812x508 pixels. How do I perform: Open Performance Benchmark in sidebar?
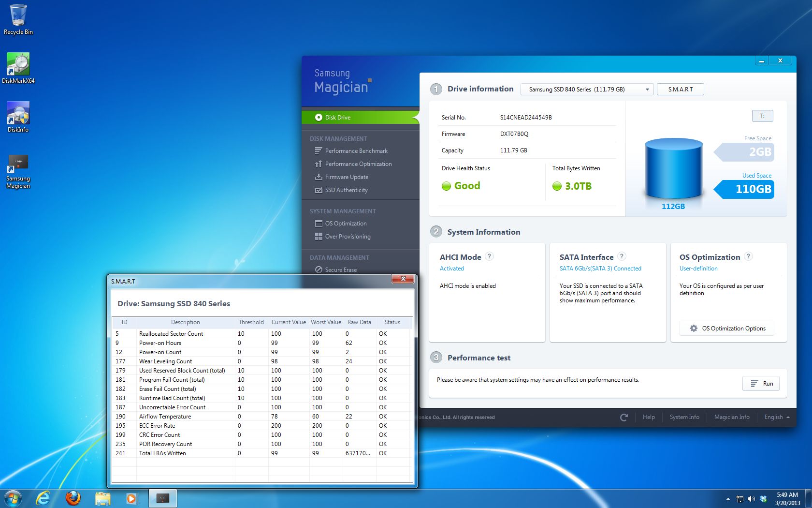(x=356, y=151)
